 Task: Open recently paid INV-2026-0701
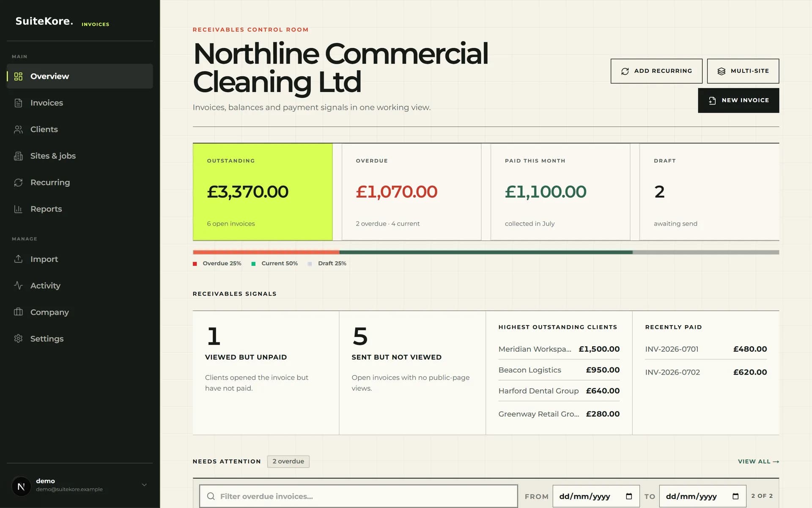click(x=706, y=349)
